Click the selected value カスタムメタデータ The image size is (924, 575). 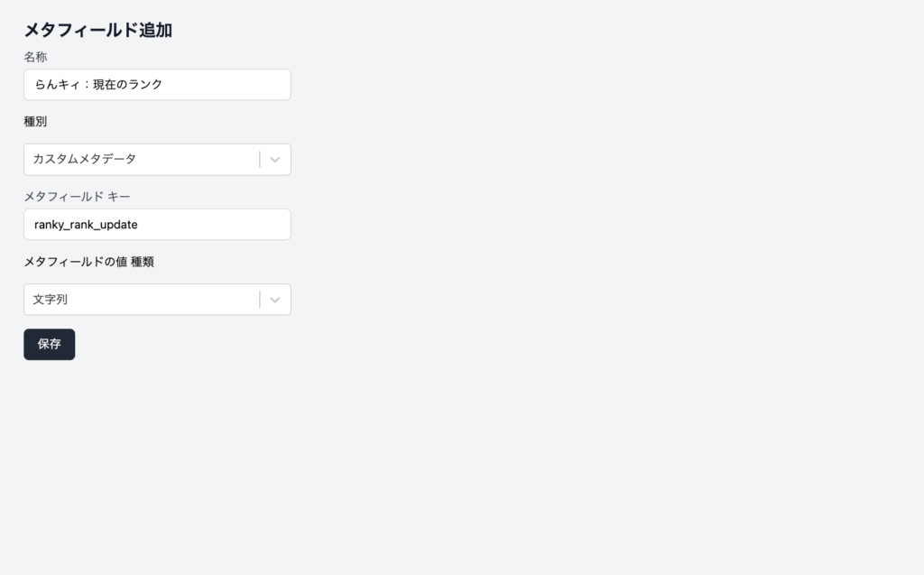click(85, 159)
